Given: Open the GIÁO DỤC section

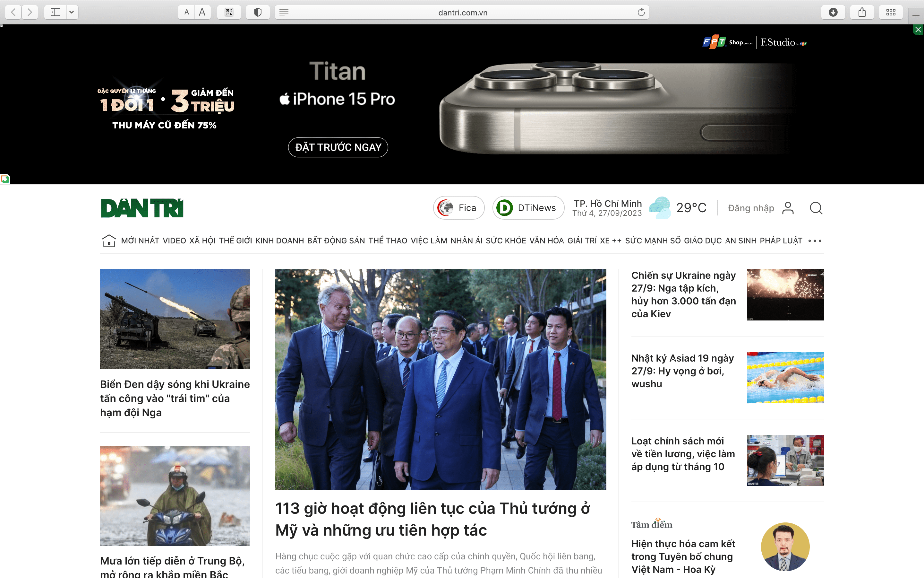Looking at the screenshot, I should (703, 241).
